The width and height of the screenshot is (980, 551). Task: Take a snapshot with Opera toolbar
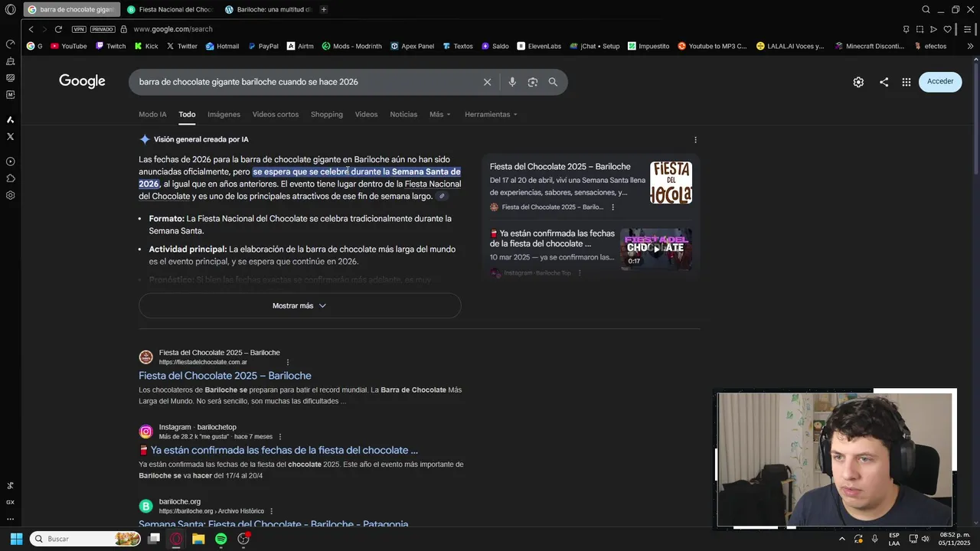(x=920, y=29)
